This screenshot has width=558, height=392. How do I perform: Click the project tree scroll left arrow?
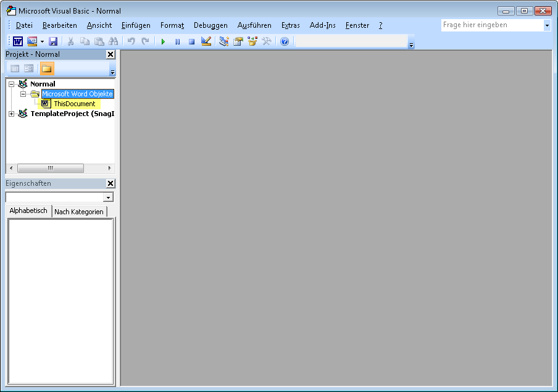click(11, 168)
